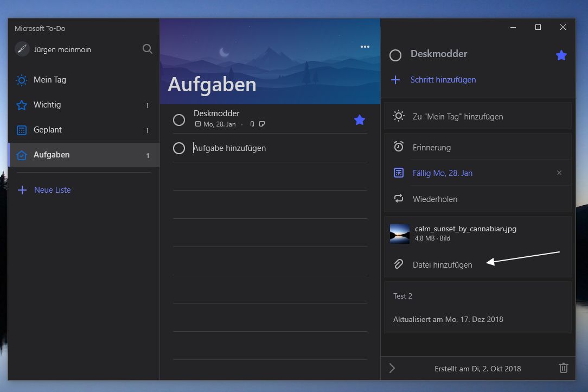The height and width of the screenshot is (392, 588).
Task: Open the Mein Tag list
Action: pos(84,80)
